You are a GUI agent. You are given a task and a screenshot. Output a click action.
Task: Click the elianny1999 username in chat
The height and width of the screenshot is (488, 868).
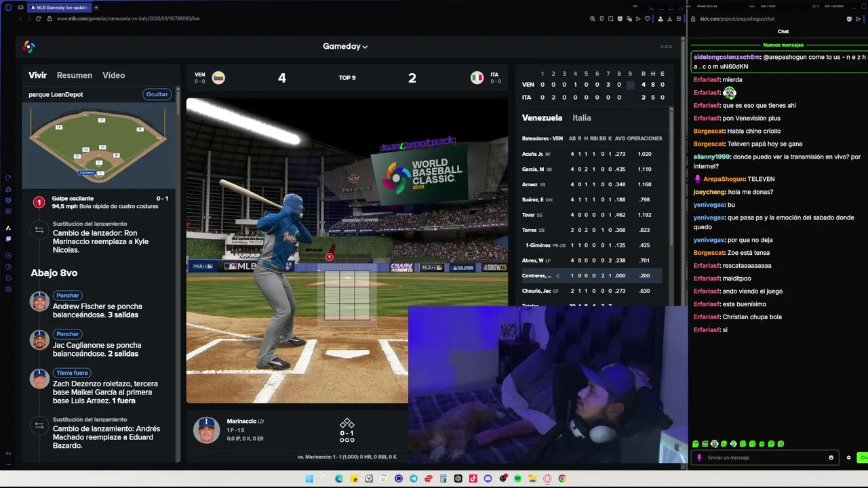tap(711, 157)
